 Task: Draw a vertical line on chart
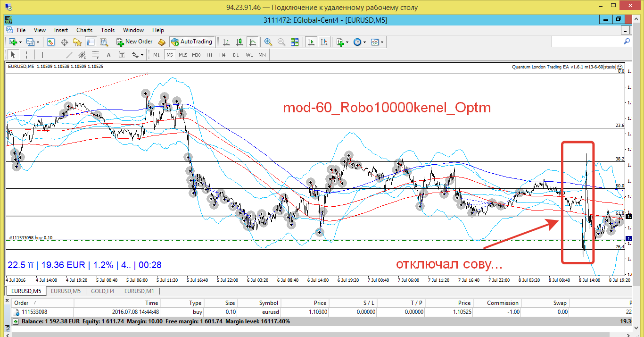pos(42,55)
